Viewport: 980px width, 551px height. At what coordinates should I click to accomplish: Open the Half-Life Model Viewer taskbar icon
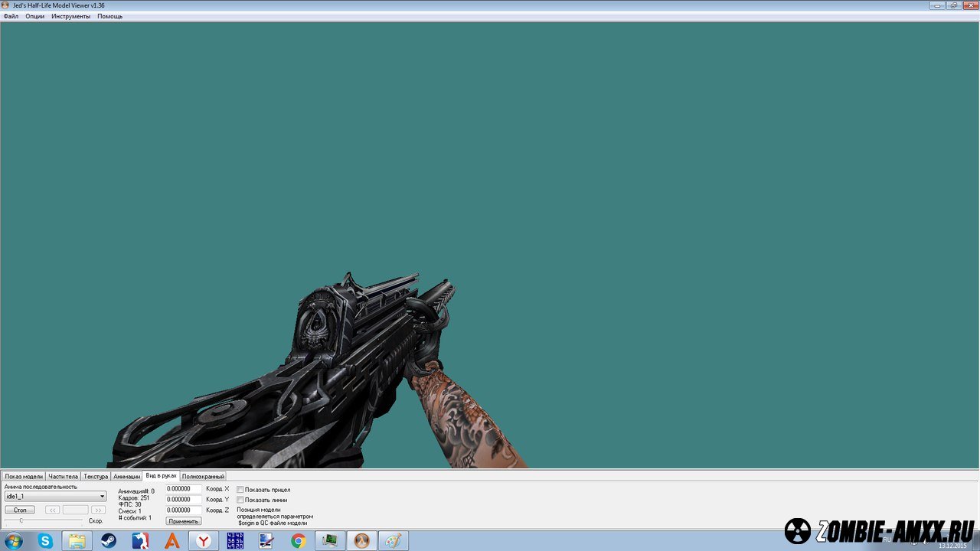click(x=361, y=541)
